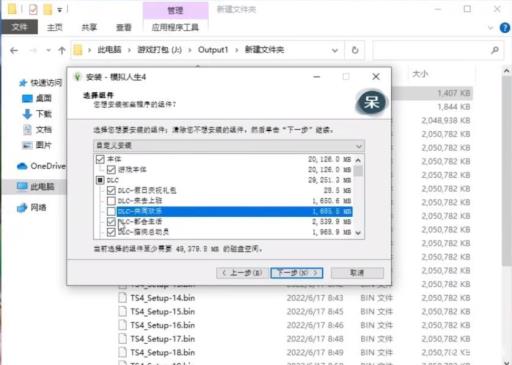This screenshot has width=512, height=365.
Task: Uncheck the 游戏本体 sub-component checkbox
Action: pos(111,169)
